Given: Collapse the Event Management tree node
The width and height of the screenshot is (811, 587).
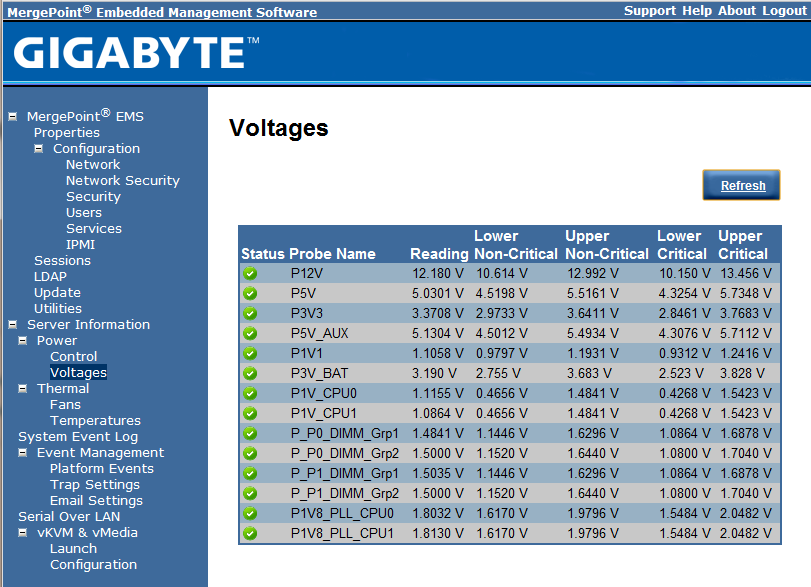Looking at the screenshot, I should (x=23, y=452).
